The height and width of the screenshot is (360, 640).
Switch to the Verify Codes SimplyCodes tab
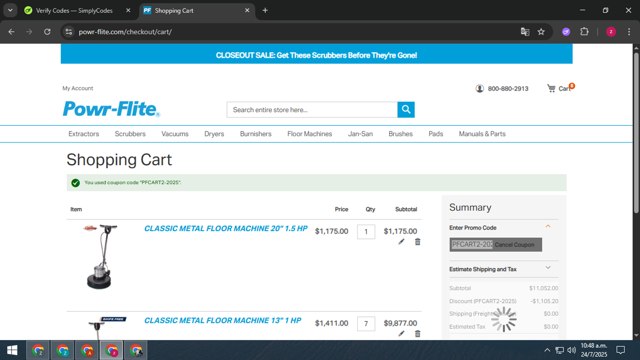click(x=74, y=11)
